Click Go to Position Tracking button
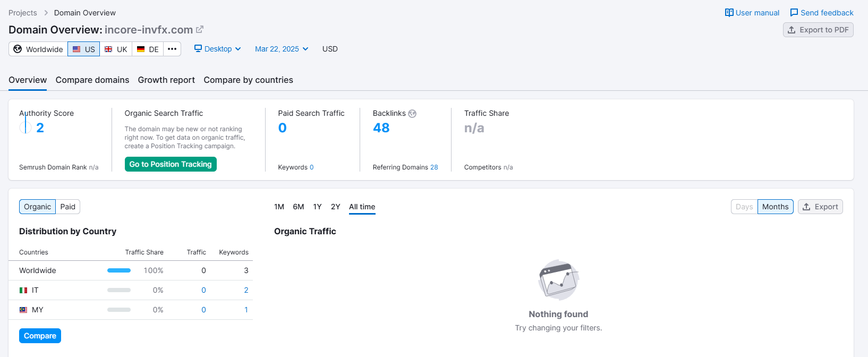This screenshot has width=868, height=357. pos(171,164)
